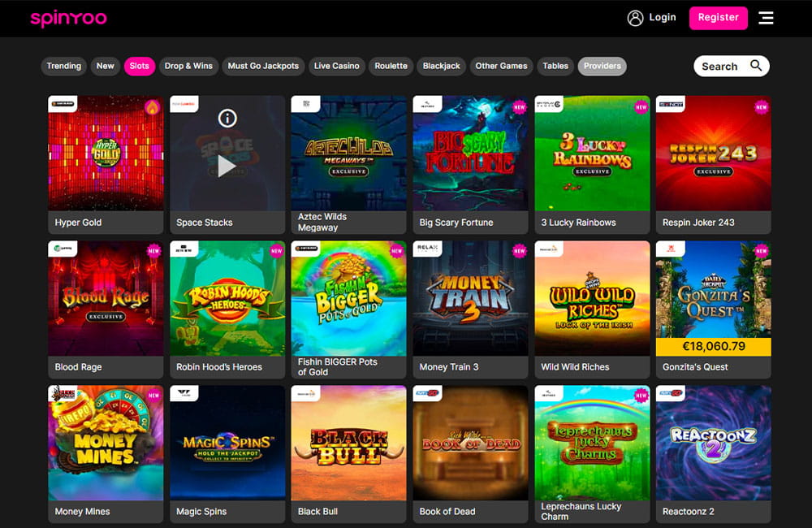Open Fishin BIGGER Pots of Gold thumbnail
Screen dimensions: 812x528
[348, 298]
